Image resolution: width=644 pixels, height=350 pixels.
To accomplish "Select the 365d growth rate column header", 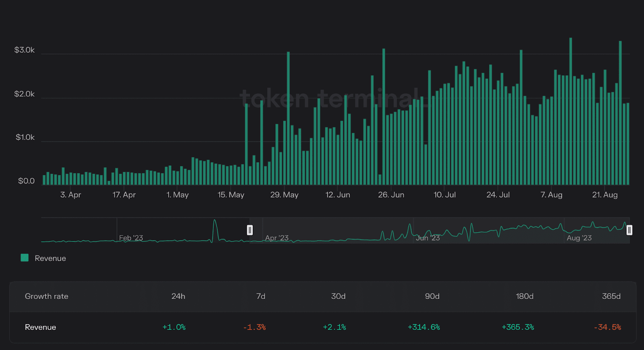I will tap(611, 296).
